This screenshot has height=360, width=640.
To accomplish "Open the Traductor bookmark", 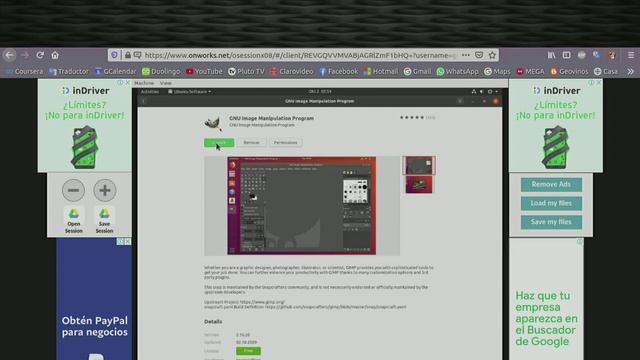I will pos(69,71).
